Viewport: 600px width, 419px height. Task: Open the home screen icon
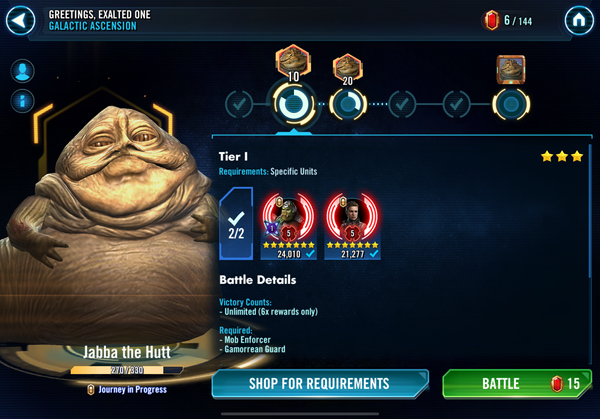pos(579,20)
